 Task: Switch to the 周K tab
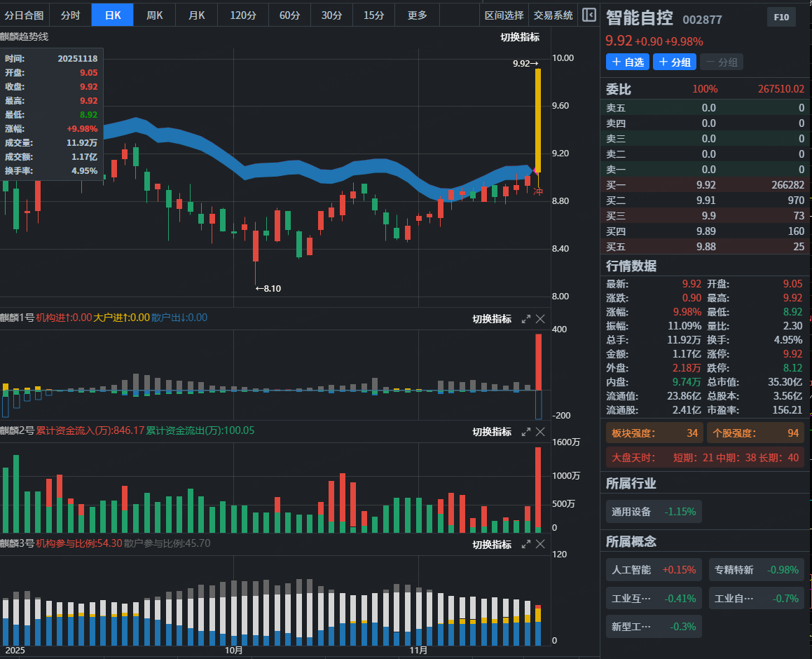(154, 15)
